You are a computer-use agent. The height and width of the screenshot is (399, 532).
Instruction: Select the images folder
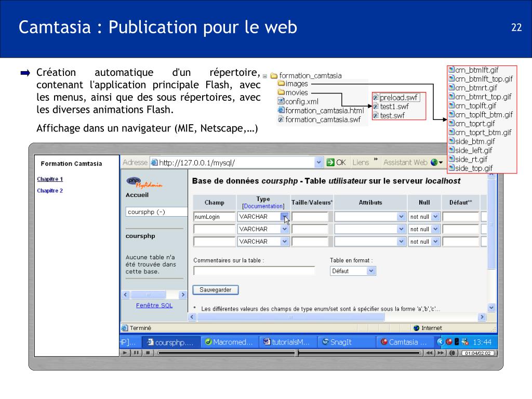click(x=293, y=84)
